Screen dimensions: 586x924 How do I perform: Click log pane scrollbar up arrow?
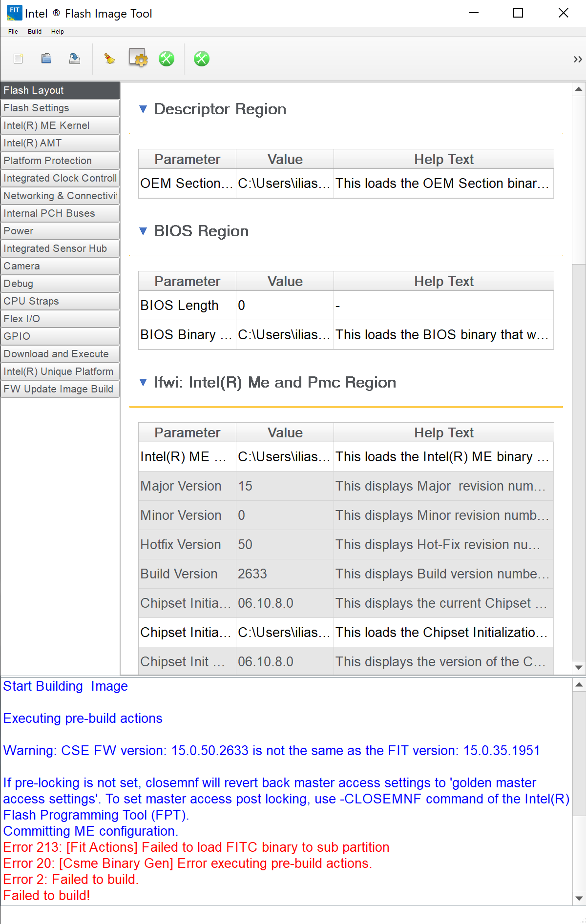[579, 685]
